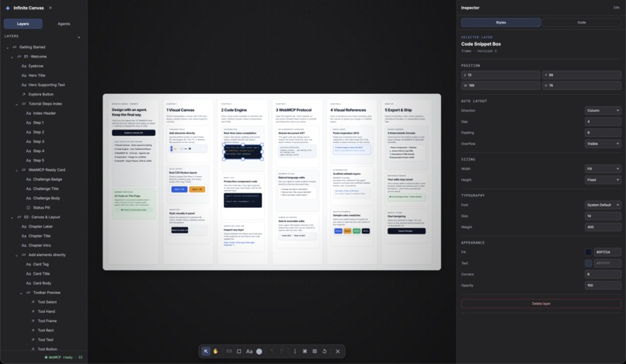This screenshot has height=364, width=626.
Task: Click the Redo arrow in bottom toolbar
Action: 281,352
